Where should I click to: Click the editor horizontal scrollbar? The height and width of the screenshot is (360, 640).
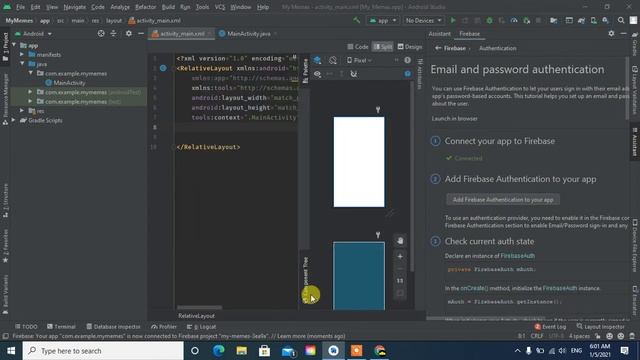[x=200, y=307]
